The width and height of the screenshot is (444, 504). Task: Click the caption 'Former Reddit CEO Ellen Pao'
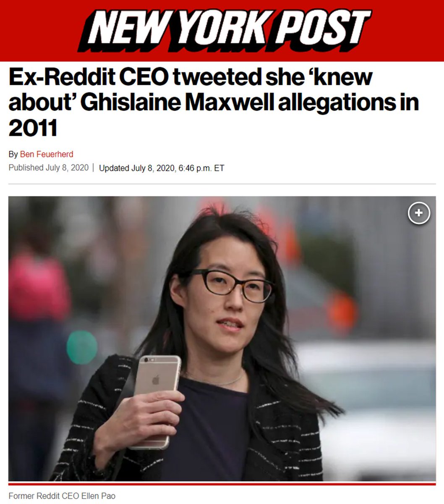click(x=62, y=496)
